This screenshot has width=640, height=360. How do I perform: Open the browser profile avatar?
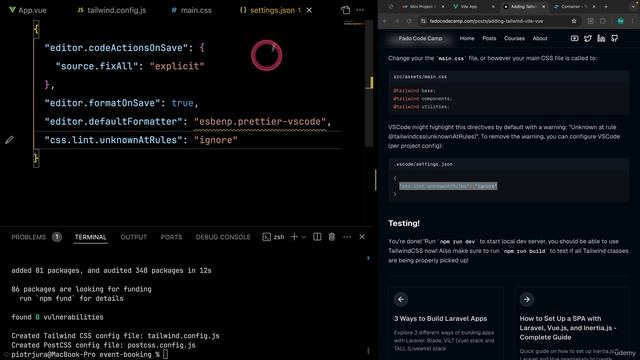(620, 21)
